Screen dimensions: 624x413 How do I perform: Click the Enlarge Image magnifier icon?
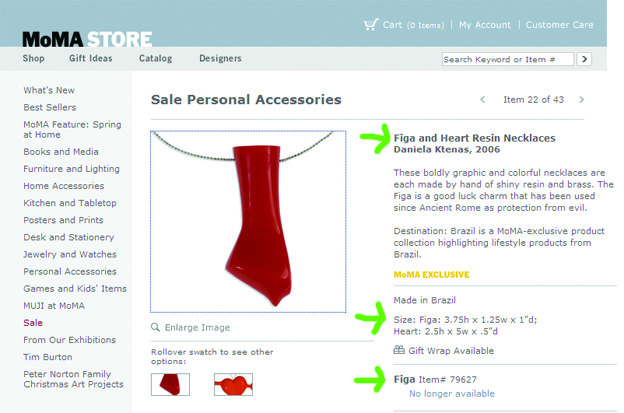coord(155,327)
